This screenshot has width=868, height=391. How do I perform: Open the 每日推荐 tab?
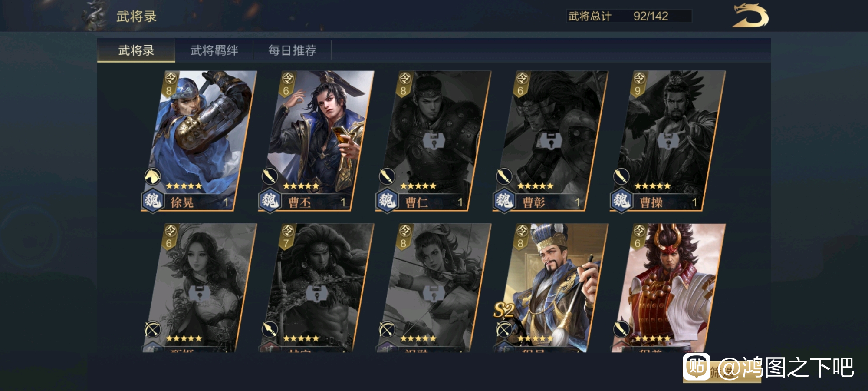pos(292,50)
